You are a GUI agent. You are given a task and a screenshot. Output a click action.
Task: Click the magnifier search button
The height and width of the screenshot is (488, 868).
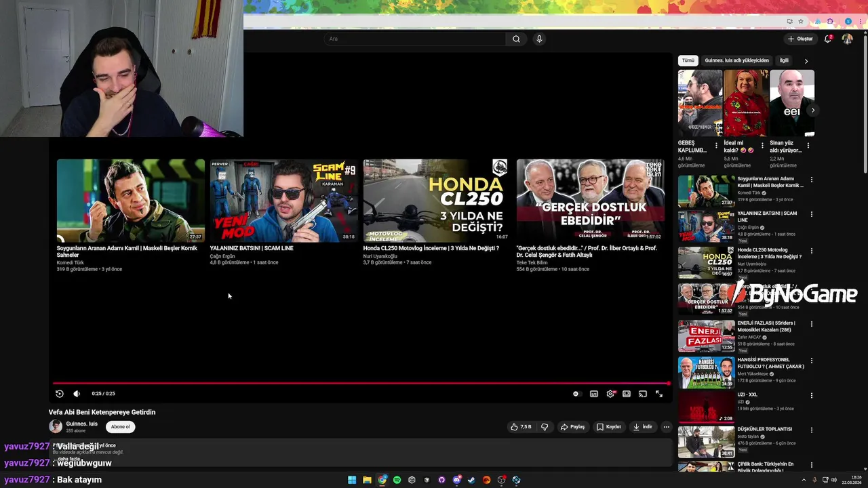coord(516,39)
